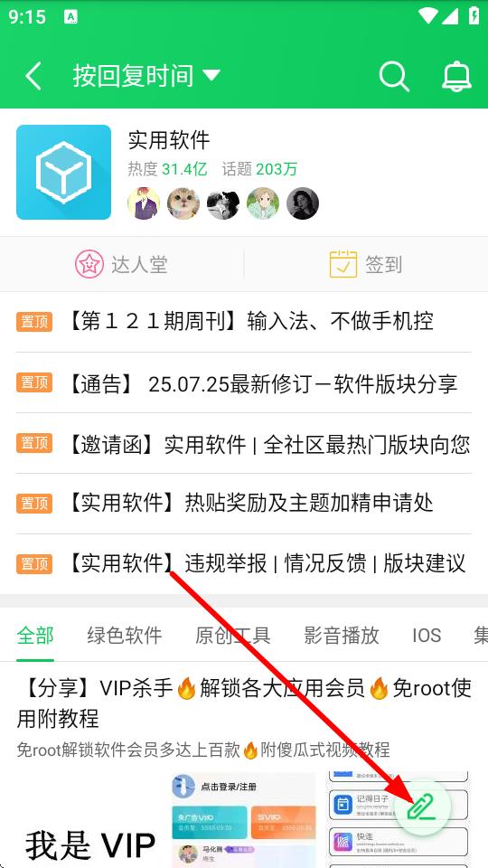Tap the 签到 calendar check-in icon
488x868 pixels.
click(x=343, y=264)
